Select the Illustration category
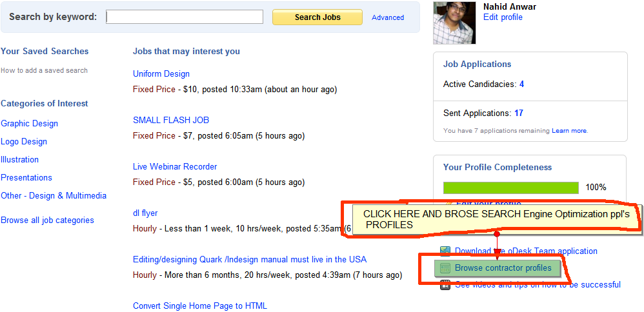 [20, 159]
